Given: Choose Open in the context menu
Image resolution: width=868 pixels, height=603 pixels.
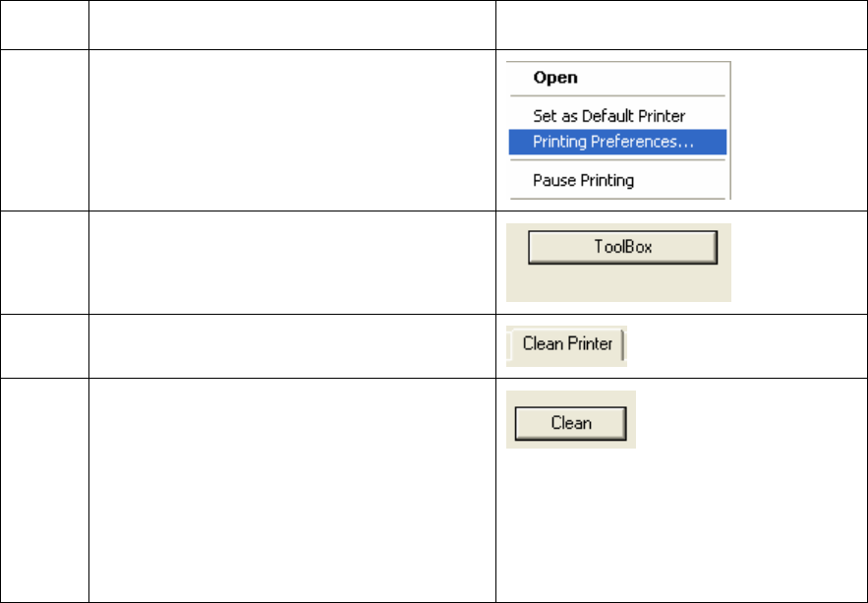Looking at the screenshot, I should point(555,78).
